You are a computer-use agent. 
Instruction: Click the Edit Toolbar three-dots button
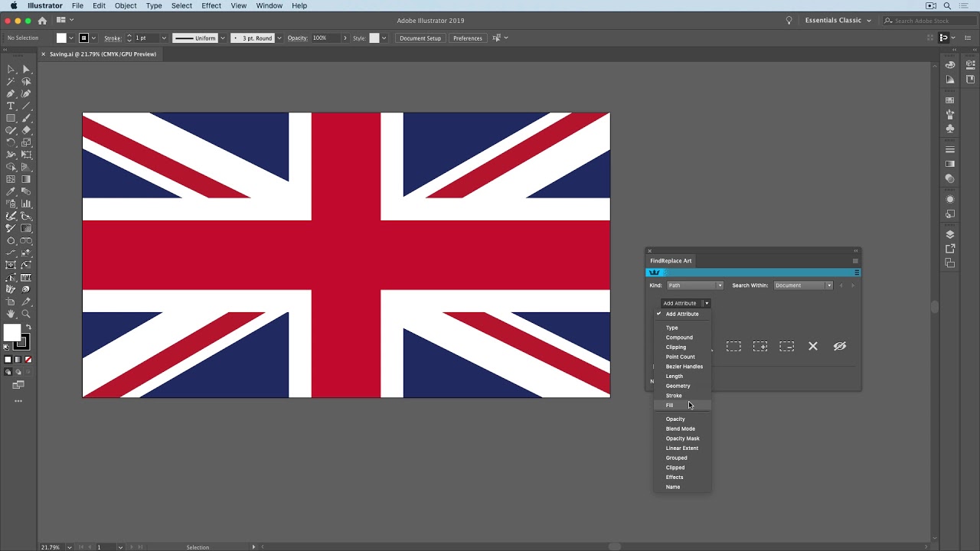[18, 401]
